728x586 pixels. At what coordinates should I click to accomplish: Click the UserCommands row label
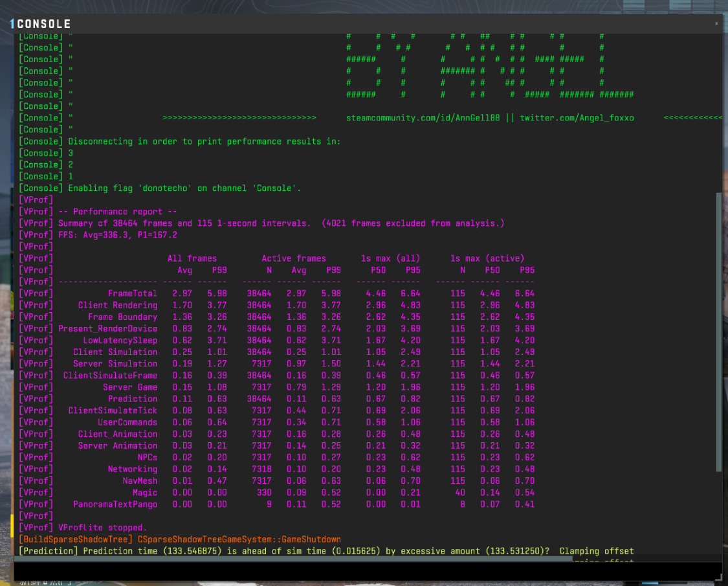pyautogui.click(x=127, y=422)
